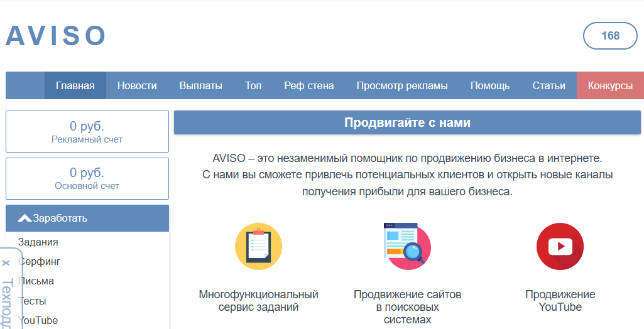Viewport: 644px width, 329px height.
Task: Click the Продвижение YouTube caption
Action: tap(560, 301)
